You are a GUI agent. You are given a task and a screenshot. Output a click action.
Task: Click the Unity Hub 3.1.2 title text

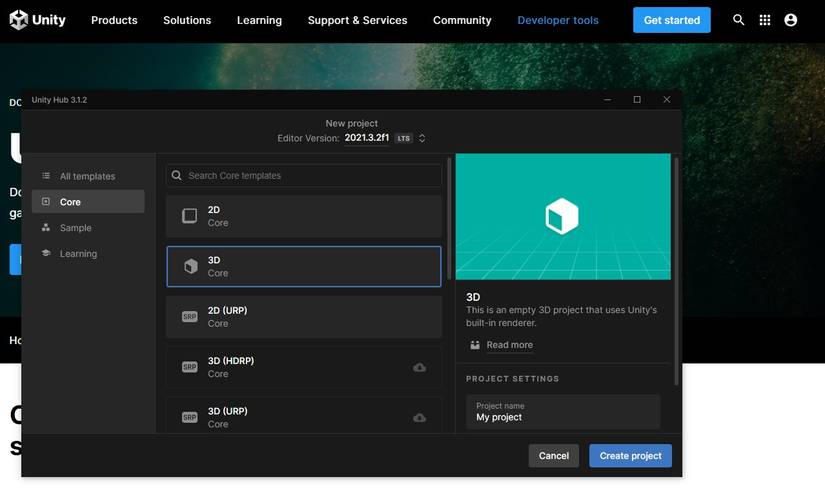coord(59,100)
